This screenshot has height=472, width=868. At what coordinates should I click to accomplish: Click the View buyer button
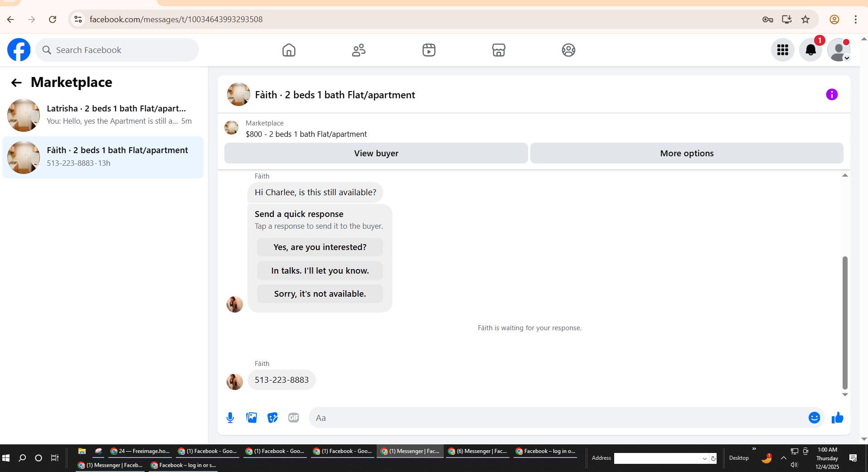[x=376, y=153]
